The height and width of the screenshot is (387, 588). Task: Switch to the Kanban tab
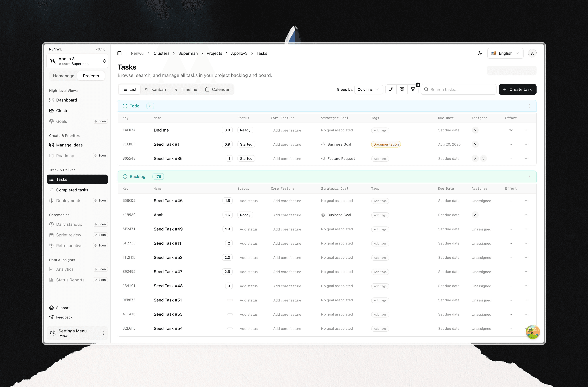155,89
